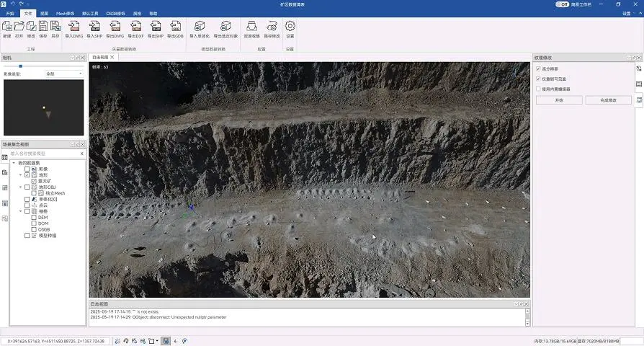Enable the 点云 layer checkbox
Image resolution: width=644 pixels, height=346 pixels.
point(27,205)
